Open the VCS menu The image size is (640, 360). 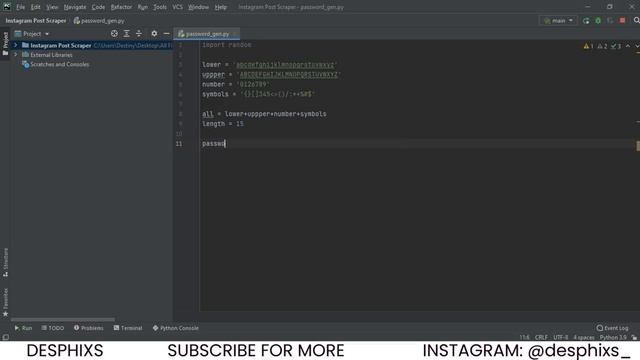pos(177,7)
